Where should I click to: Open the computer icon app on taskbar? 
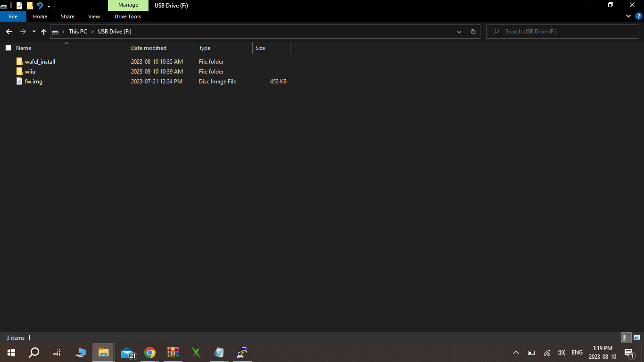(81, 353)
